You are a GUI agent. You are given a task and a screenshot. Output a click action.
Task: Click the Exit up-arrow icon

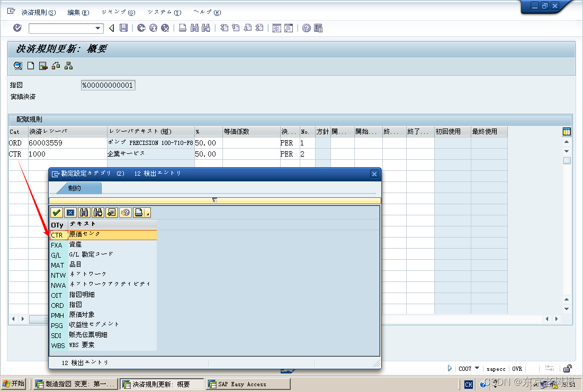tap(153, 28)
